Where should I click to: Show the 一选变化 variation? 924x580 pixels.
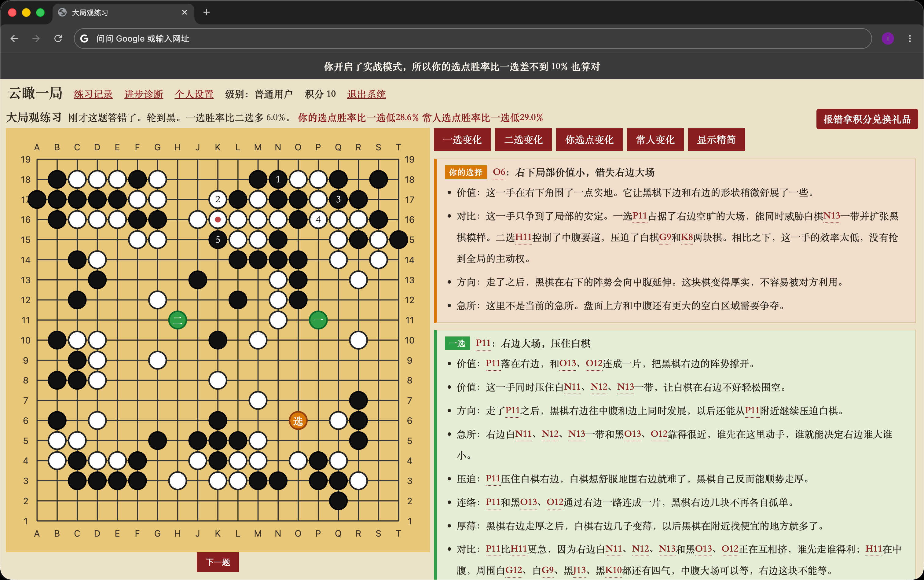(462, 140)
